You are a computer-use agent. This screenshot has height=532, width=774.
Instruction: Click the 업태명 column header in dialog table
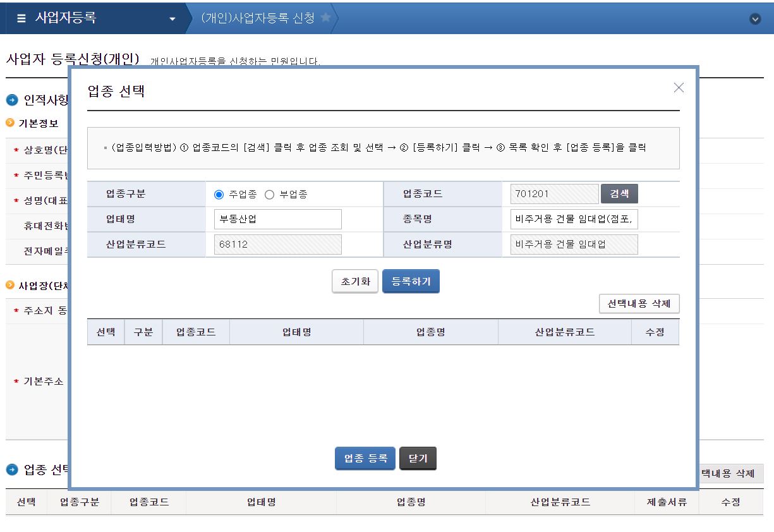296,332
